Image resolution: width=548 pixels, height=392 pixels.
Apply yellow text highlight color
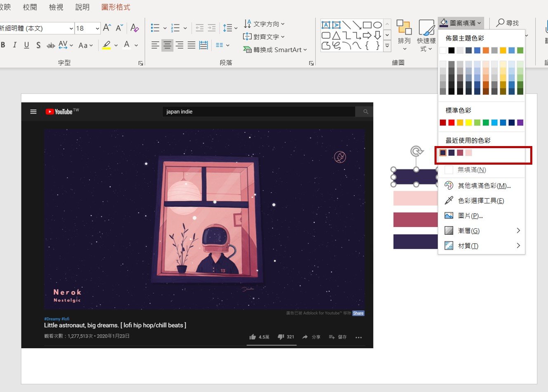(106, 45)
